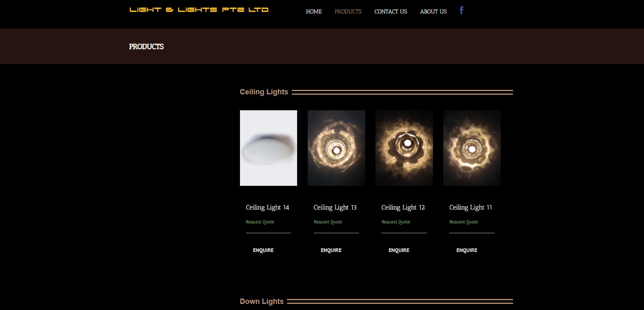Click Request Quote under Ceiling Light 13

[328, 222]
